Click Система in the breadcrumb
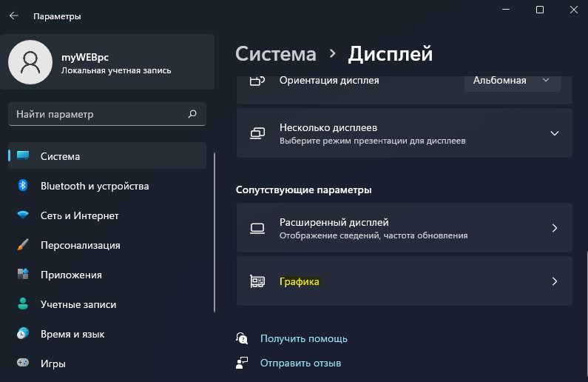This screenshot has width=588, height=382. pyautogui.click(x=276, y=53)
